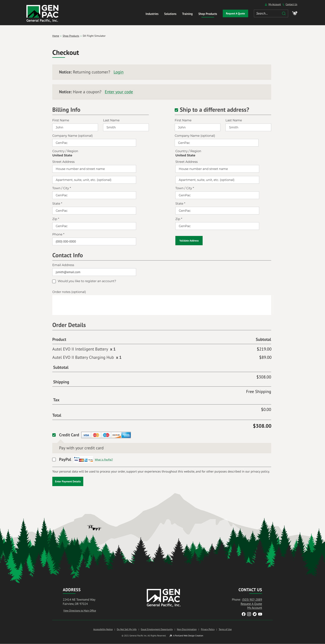Open the Shop Products menu
The width and height of the screenshot is (325, 644).
[208, 14]
